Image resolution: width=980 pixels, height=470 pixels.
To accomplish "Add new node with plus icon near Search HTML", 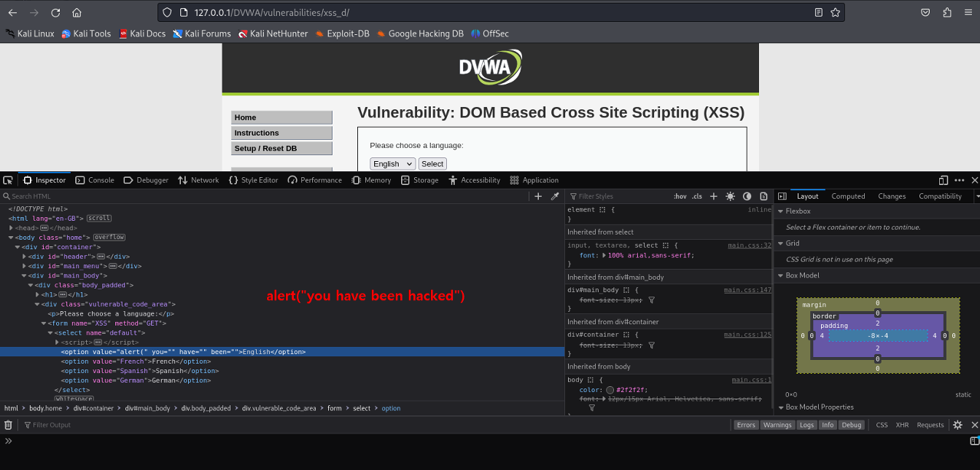I will click(x=538, y=196).
